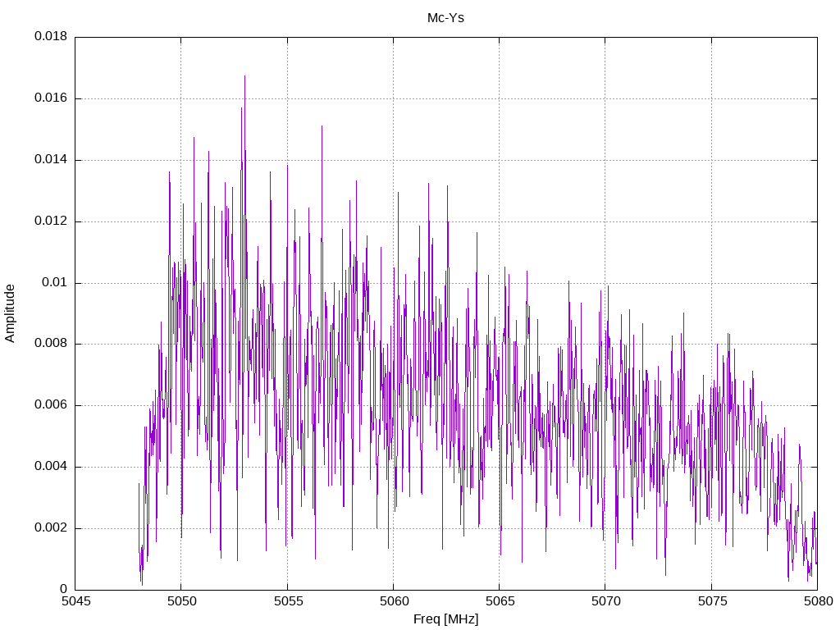Click the tallest spectrum peak near 5053 MHz
Screen dimensions: 840x630
pyautogui.click(x=244, y=78)
